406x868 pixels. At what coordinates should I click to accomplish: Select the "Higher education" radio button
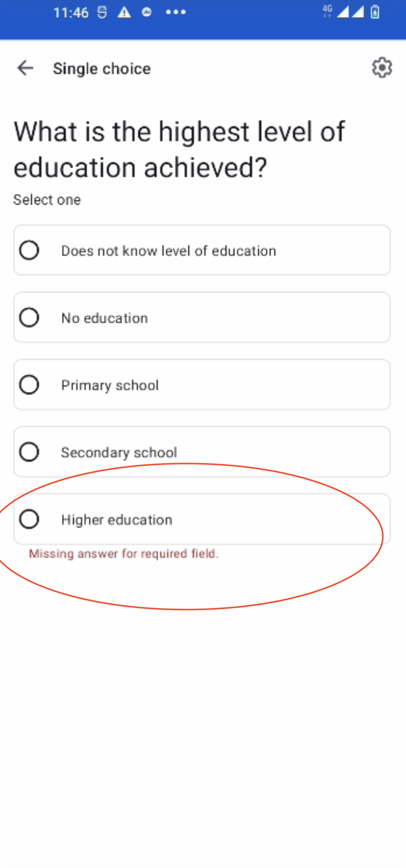tap(29, 519)
